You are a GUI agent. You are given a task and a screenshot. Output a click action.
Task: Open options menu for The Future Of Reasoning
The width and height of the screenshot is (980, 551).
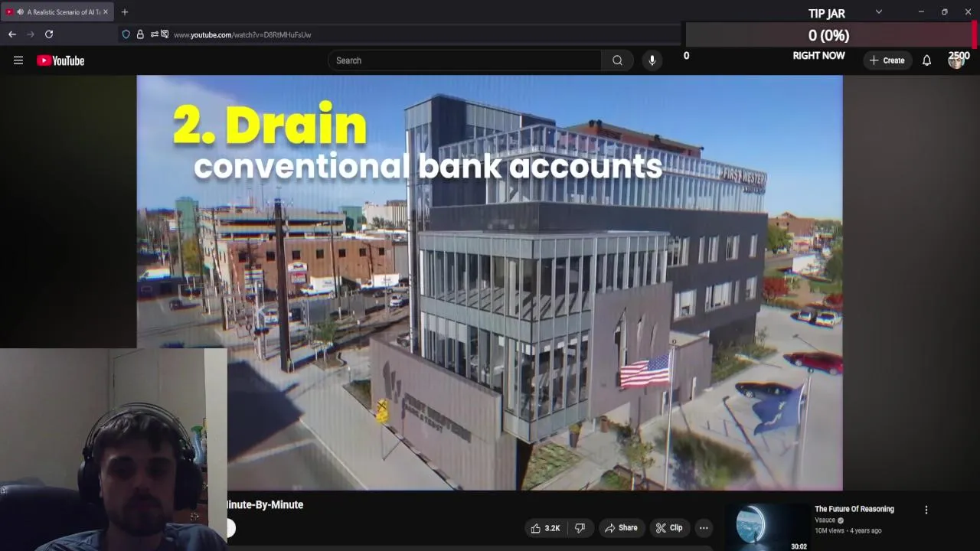coord(926,510)
